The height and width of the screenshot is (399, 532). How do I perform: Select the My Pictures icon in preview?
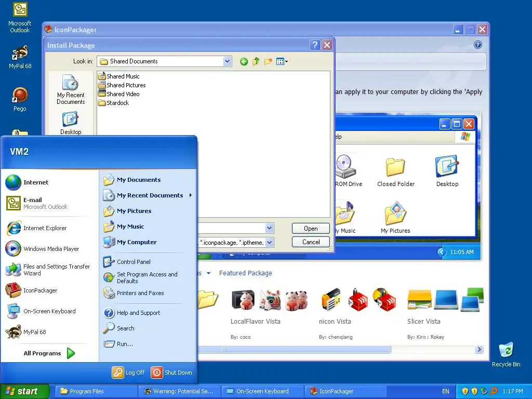click(395, 218)
